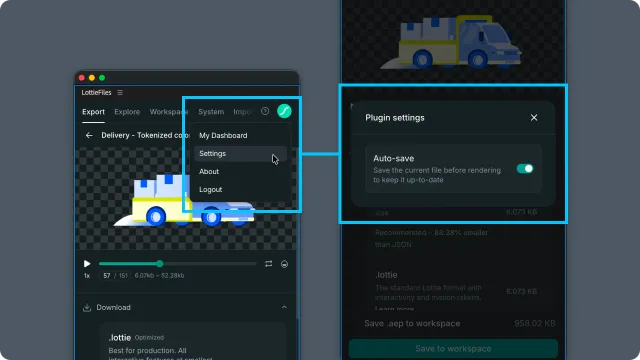Click the "958.02 KB" size value
The height and width of the screenshot is (360, 640).
(x=535, y=323)
